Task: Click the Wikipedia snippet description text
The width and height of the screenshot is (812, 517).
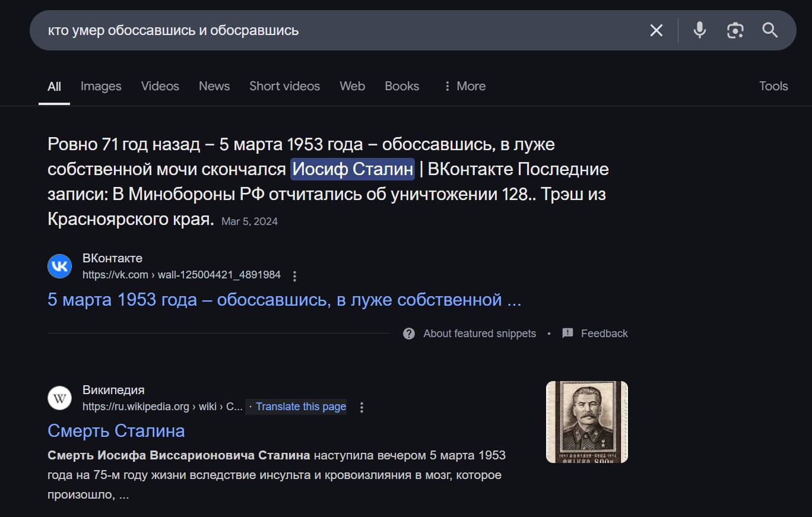Action: [x=277, y=475]
